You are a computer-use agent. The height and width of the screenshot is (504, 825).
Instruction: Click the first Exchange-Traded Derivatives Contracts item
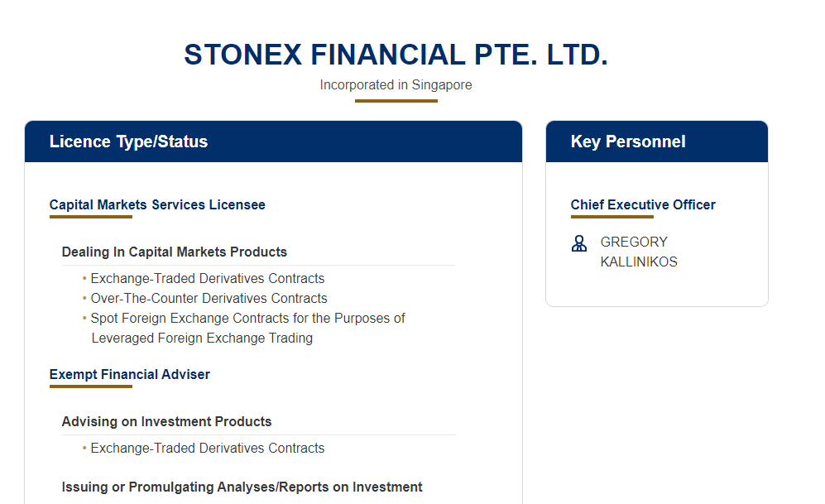click(208, 278)
